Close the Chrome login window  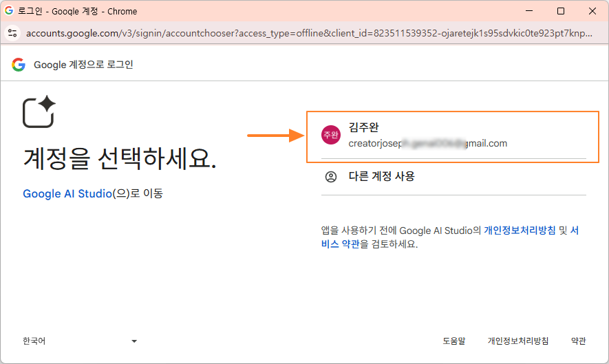[x=592, y=11]
